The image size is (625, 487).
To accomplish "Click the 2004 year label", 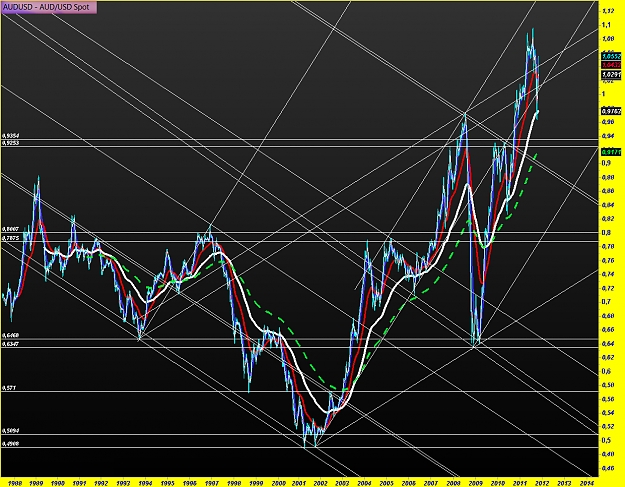I will (364, 483).
